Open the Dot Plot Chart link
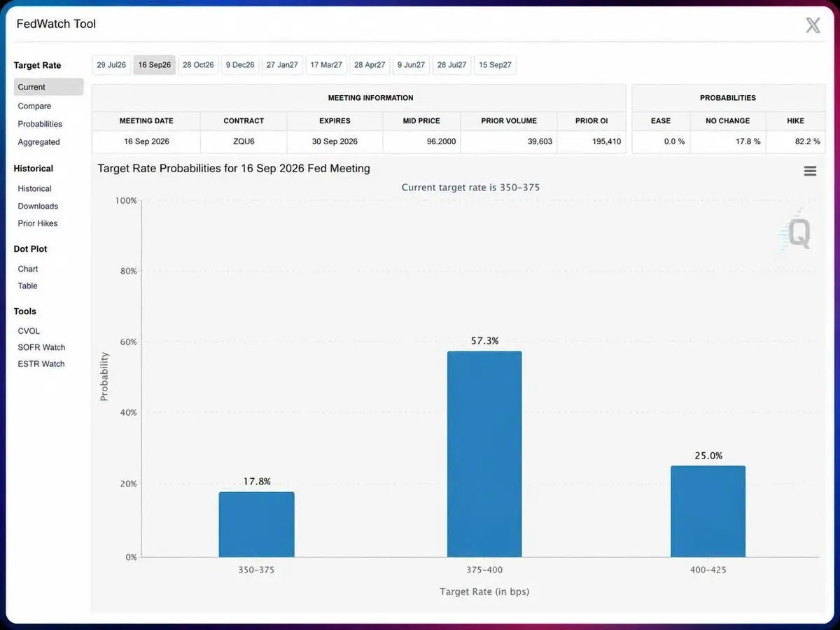 tap(28, 269)
